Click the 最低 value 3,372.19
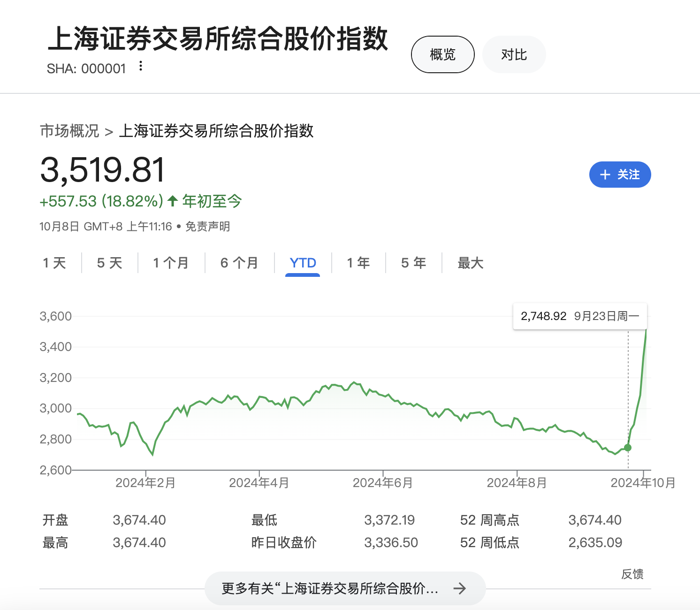Image resolution: width=700 pixels, height=610 pixels. click(389, 520)
